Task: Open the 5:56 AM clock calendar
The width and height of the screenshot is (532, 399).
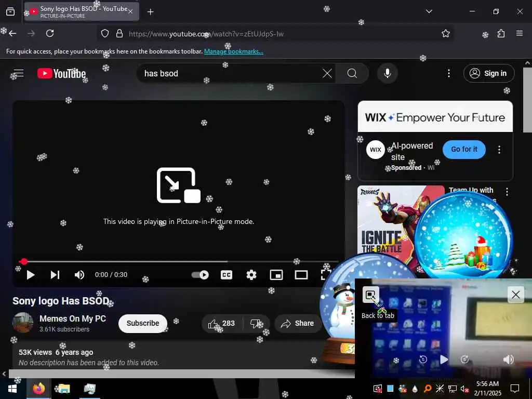Action: [487, 389]
